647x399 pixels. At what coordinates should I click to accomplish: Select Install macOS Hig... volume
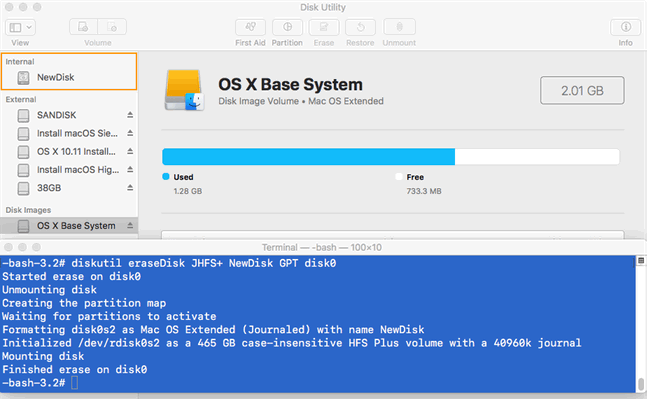(69, 170)
